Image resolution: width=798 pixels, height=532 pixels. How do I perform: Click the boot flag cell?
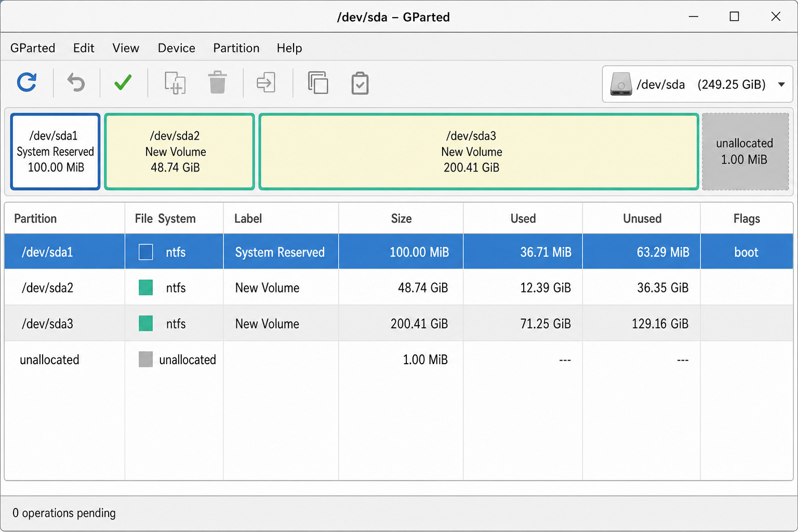tap(746, 252)
